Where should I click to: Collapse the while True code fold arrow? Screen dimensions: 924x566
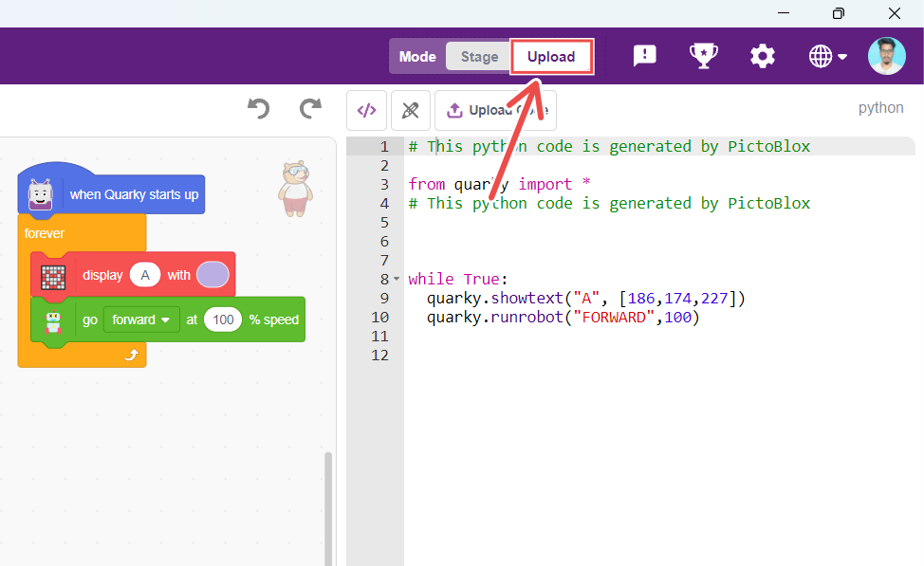(x=397, y=280)
